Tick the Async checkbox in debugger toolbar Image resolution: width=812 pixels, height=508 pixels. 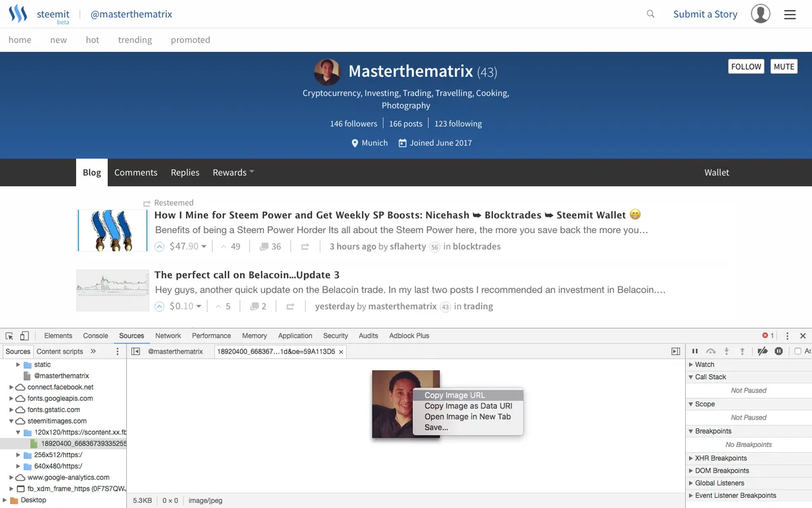pyautogui.click(x=798, y=351)
